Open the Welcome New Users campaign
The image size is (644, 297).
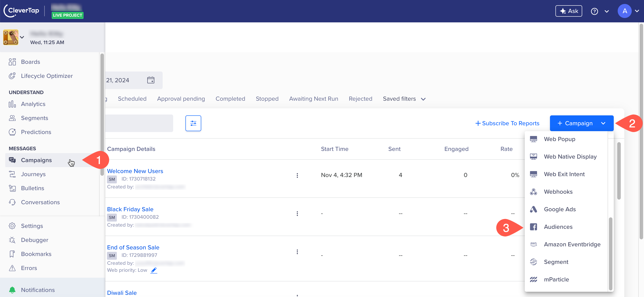click(135, 171)
